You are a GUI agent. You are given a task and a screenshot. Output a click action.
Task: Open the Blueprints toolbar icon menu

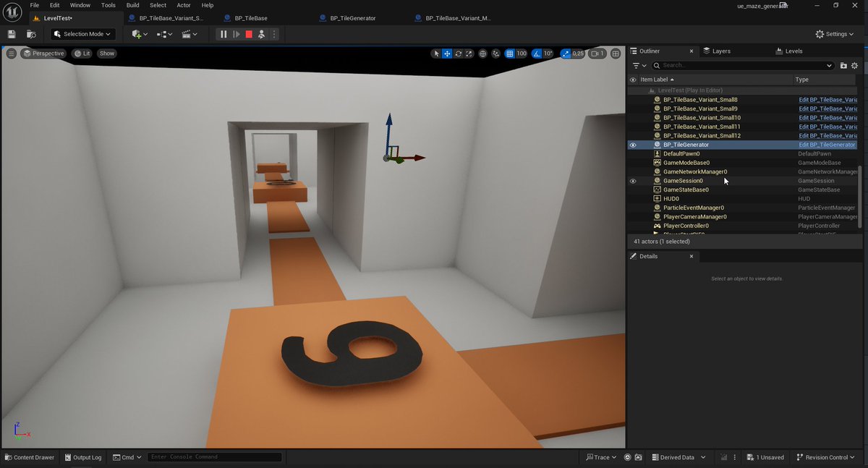click(164, 34)
